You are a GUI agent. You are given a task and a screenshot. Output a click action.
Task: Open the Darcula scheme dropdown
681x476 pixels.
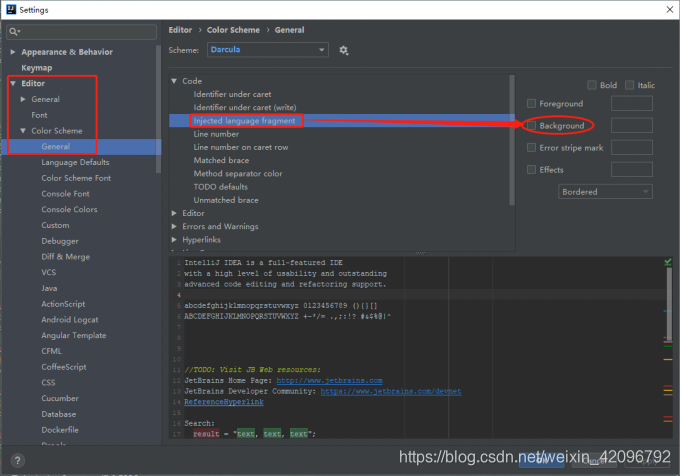pyautogui.click(x=268, y=50)
